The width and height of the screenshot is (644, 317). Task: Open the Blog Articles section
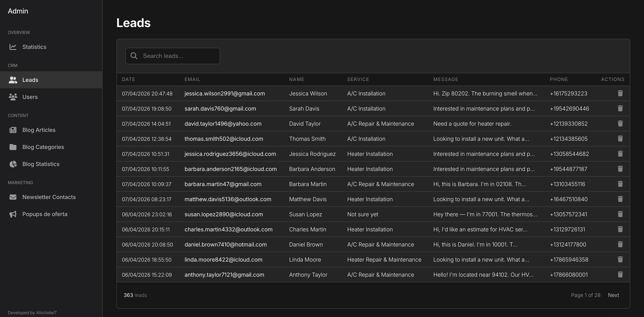point(39,130)
